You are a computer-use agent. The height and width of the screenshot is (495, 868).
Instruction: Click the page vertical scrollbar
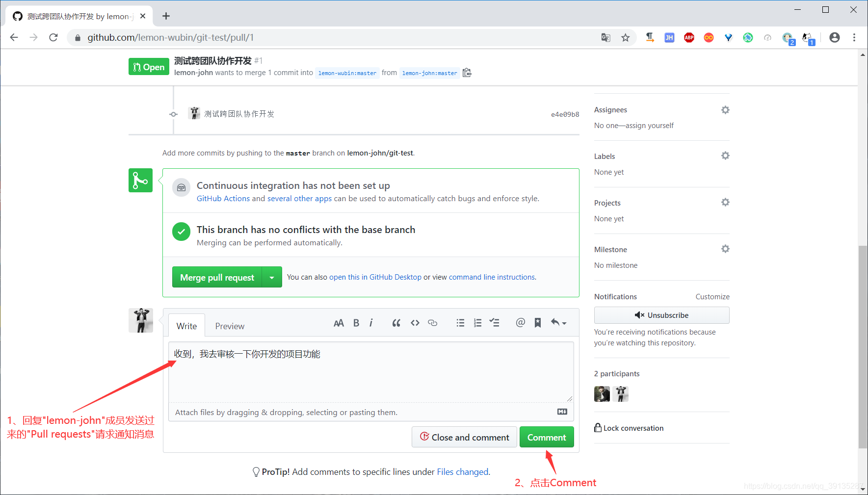coord(863,347)
